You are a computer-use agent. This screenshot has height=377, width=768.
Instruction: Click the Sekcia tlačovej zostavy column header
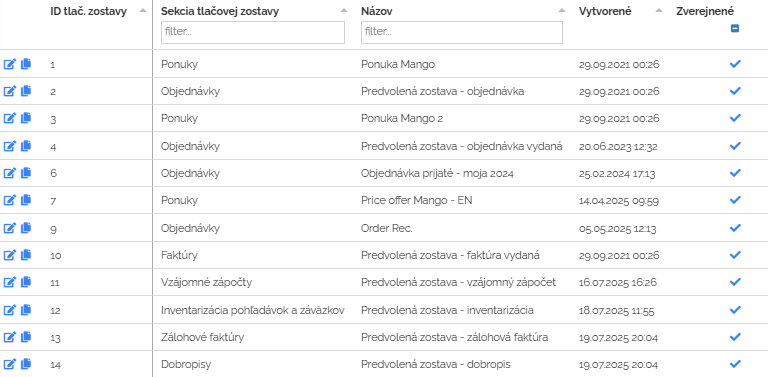(220, 12)
